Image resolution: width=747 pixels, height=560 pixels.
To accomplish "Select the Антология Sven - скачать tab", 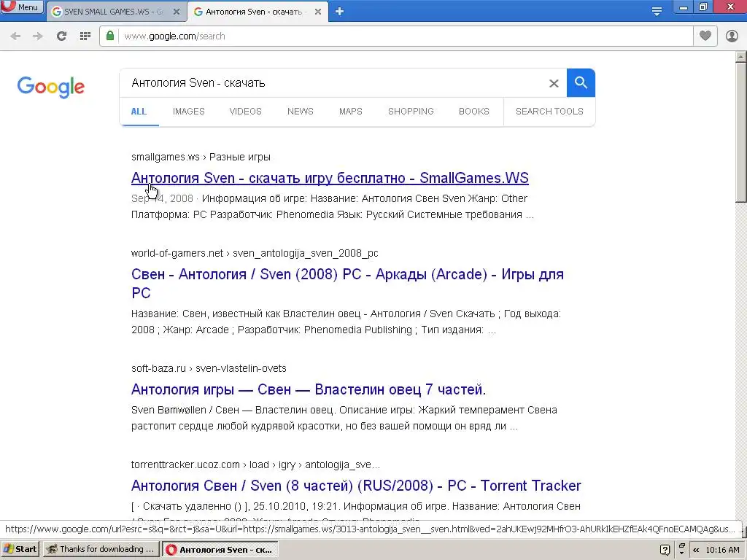I will 253,12.
